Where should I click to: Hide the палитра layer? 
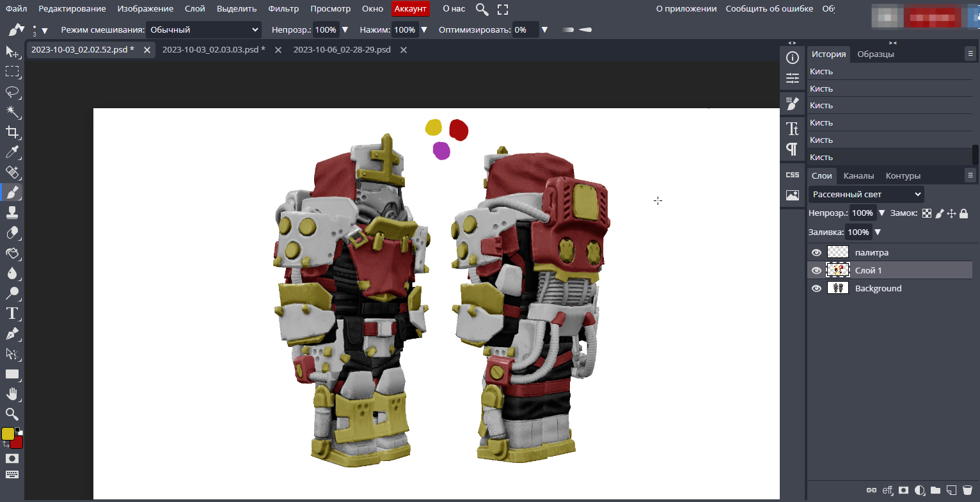(816, 252)
